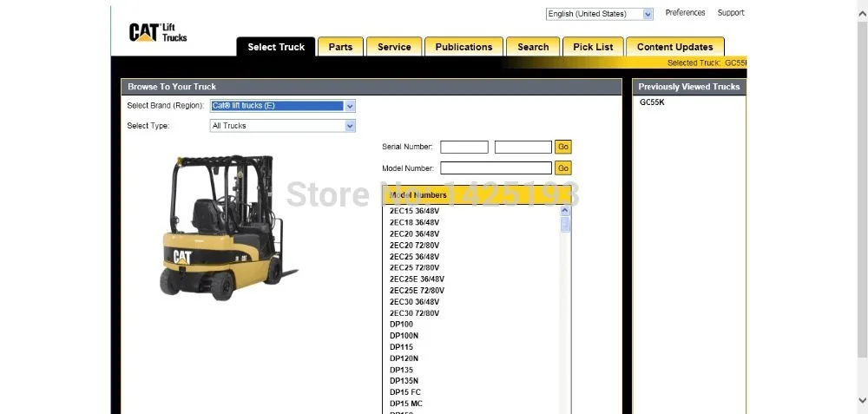Click the CAT Lift Trucks logo

[158, 33]
